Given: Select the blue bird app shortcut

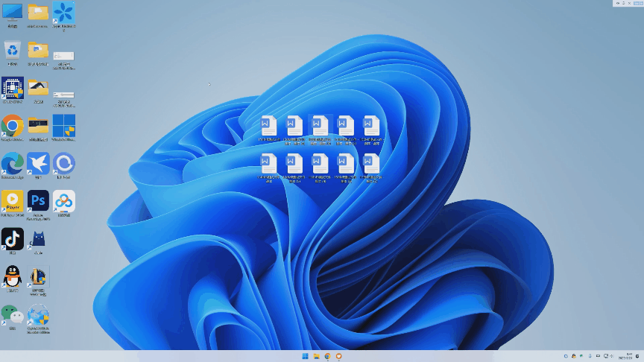Looking at the screenshot, I should click(x=38, y=163).
